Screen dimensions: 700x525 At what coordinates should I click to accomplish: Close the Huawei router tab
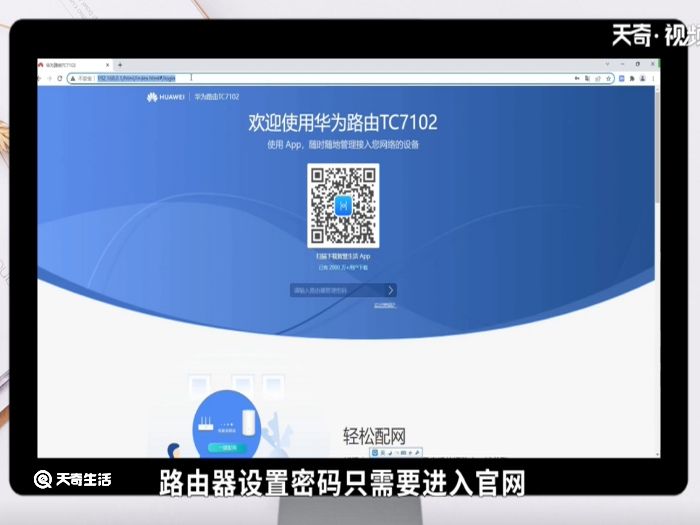[x=107, y=65]
